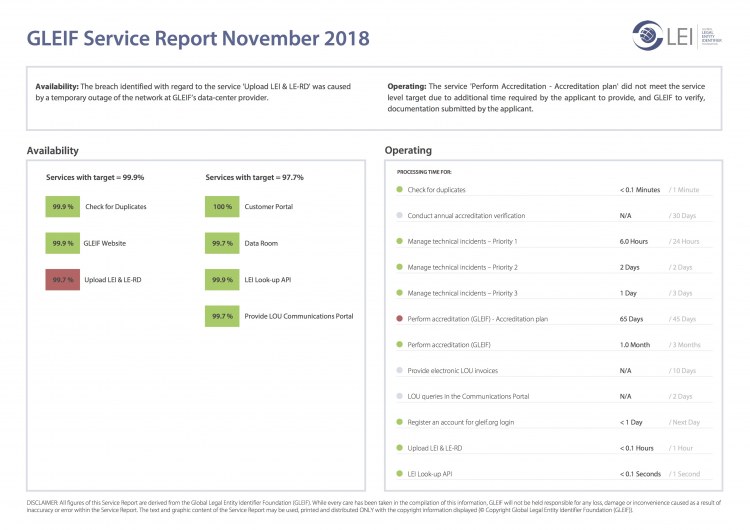Click the 65 Days processing time value
Screen dimensions: 750x530
[x=633, y=319]
